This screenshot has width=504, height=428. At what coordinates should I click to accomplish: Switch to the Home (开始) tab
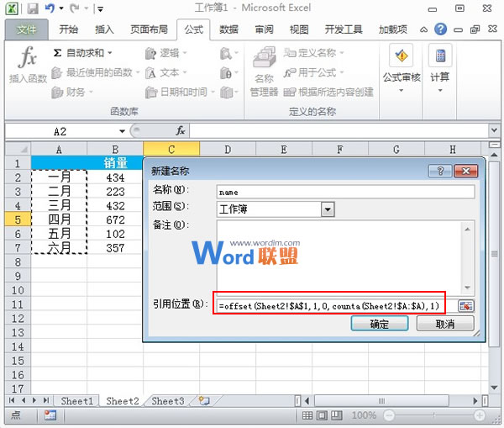[x=69, y=29]
